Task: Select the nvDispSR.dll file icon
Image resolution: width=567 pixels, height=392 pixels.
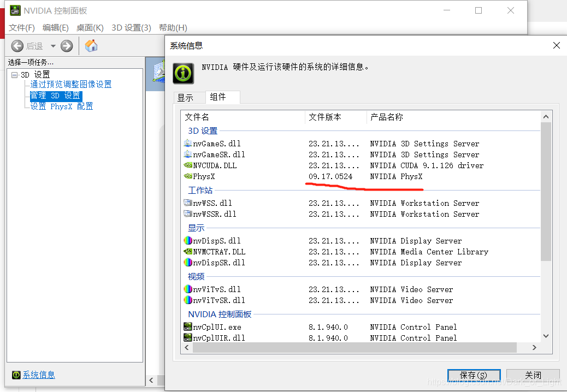Action: click(x=188, y=262)
